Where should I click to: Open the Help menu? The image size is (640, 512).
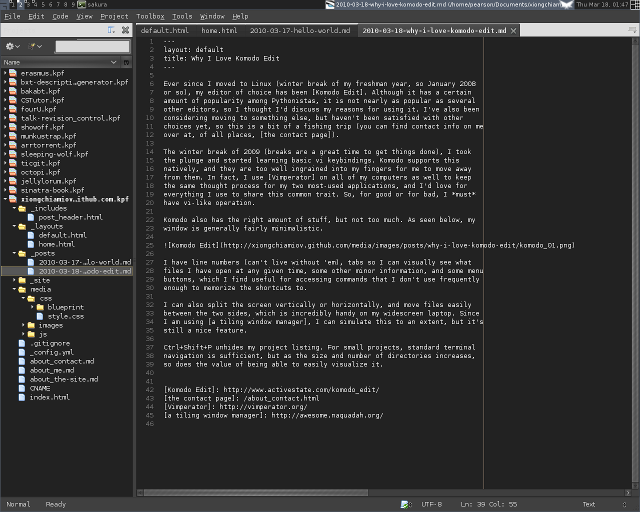(240, 16)
